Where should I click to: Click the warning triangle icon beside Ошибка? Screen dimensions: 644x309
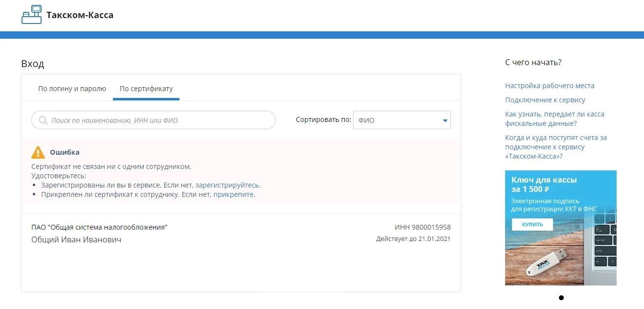pyautogui.click(x=38, y=152)
